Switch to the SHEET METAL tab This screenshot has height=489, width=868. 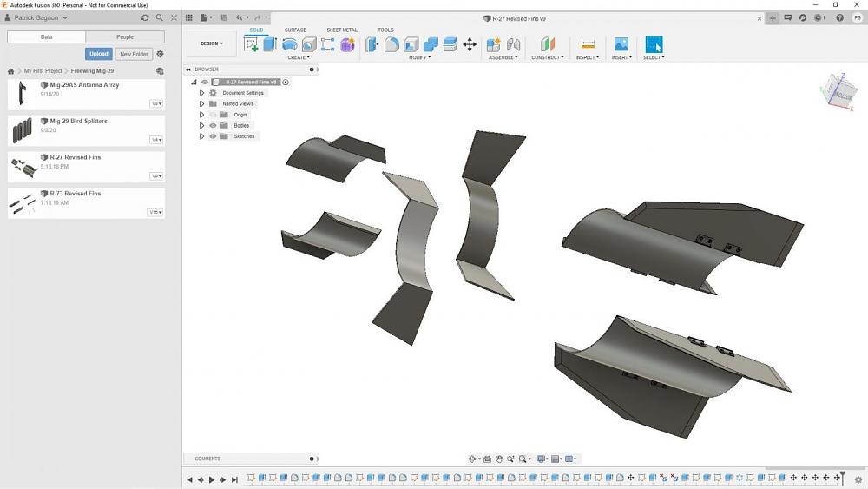point(342,30)
